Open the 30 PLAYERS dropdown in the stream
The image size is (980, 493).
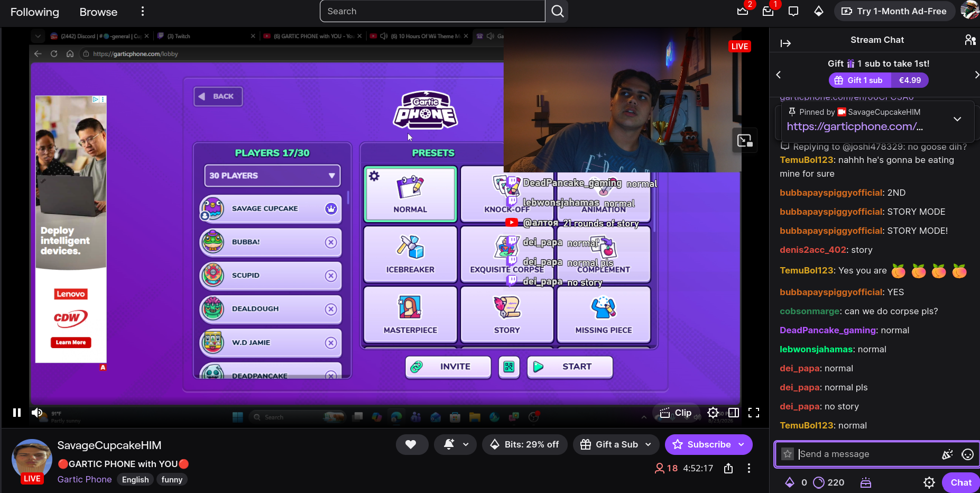pos(272,176)
